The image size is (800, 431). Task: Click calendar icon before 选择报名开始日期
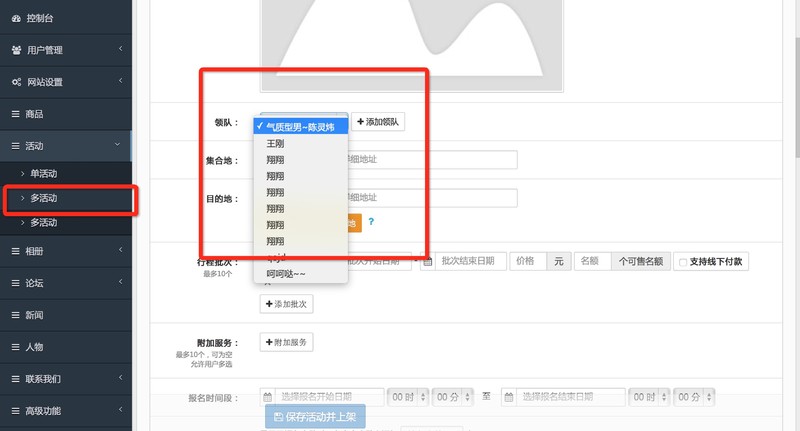[267, 397]
